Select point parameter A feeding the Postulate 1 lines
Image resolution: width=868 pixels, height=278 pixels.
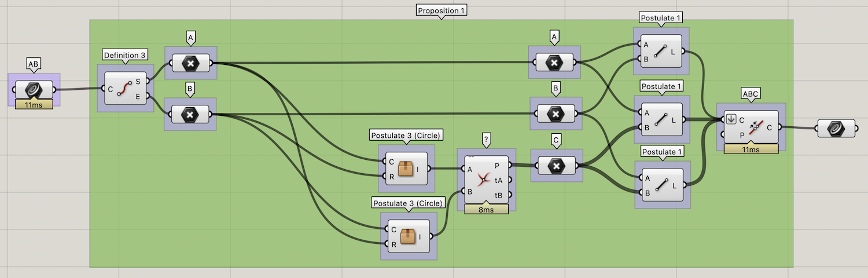coord(554,64)
